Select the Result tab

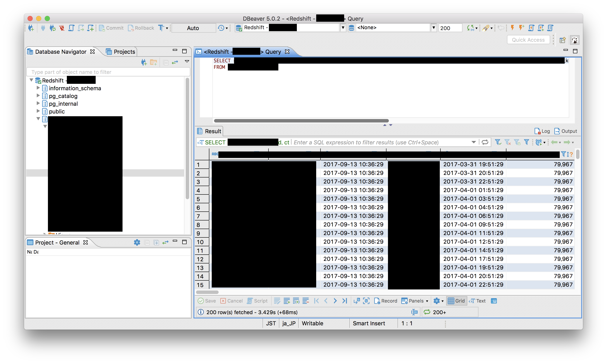point(209,131)
